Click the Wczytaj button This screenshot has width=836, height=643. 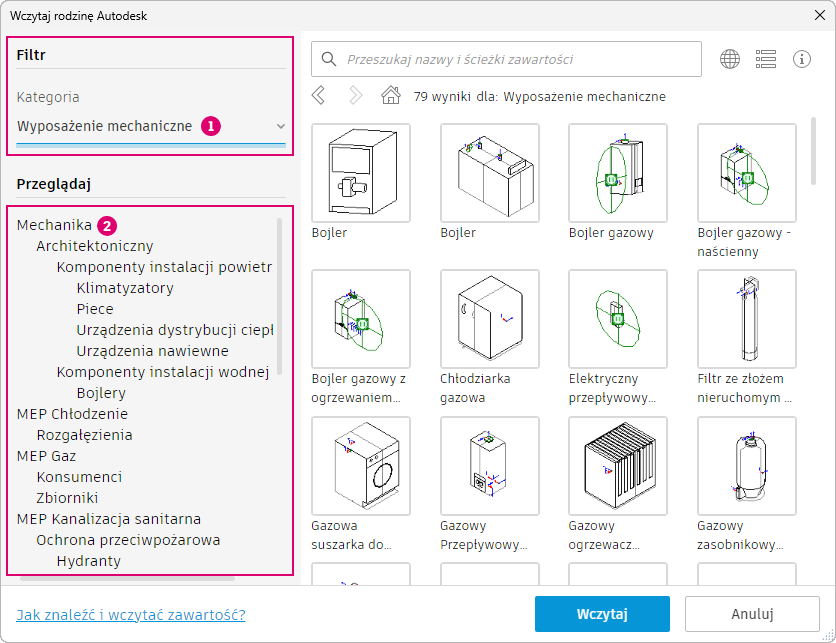tap(601, 614)
